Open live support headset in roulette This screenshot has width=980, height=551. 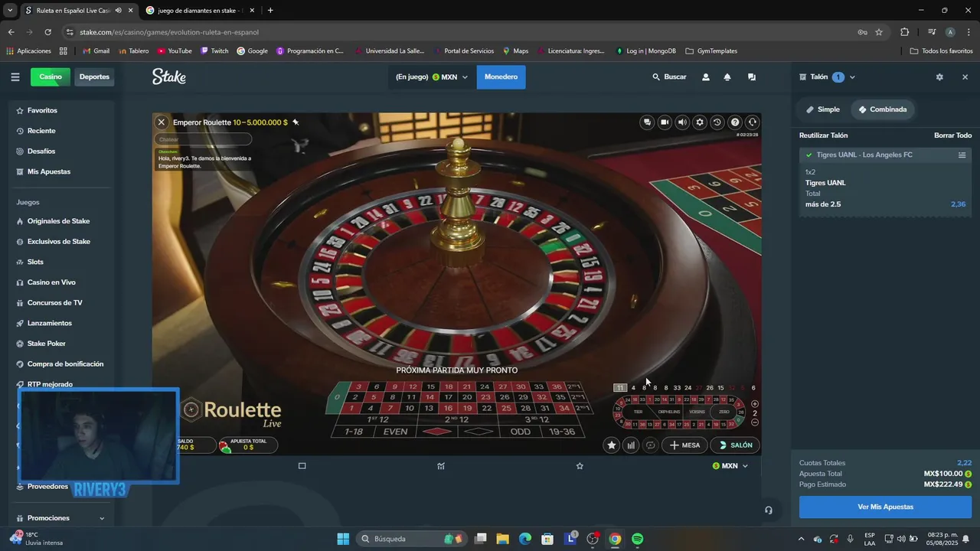[753, 122]
